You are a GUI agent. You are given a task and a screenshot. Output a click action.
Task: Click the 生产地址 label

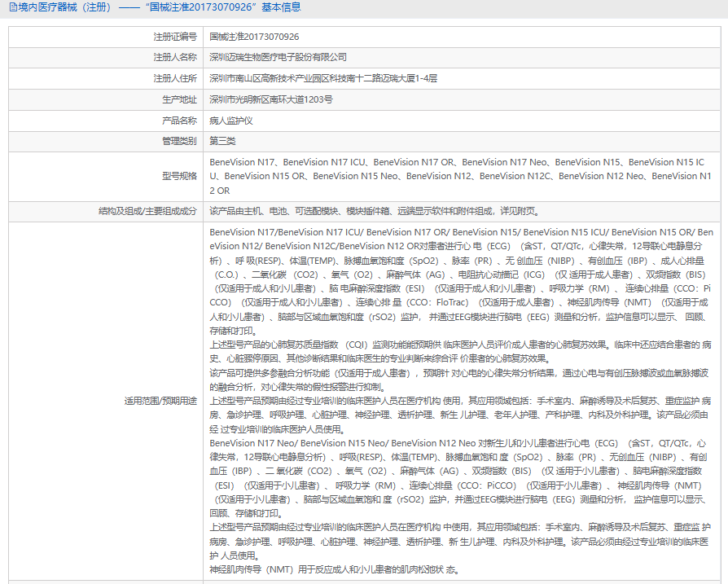click(179, 99)
